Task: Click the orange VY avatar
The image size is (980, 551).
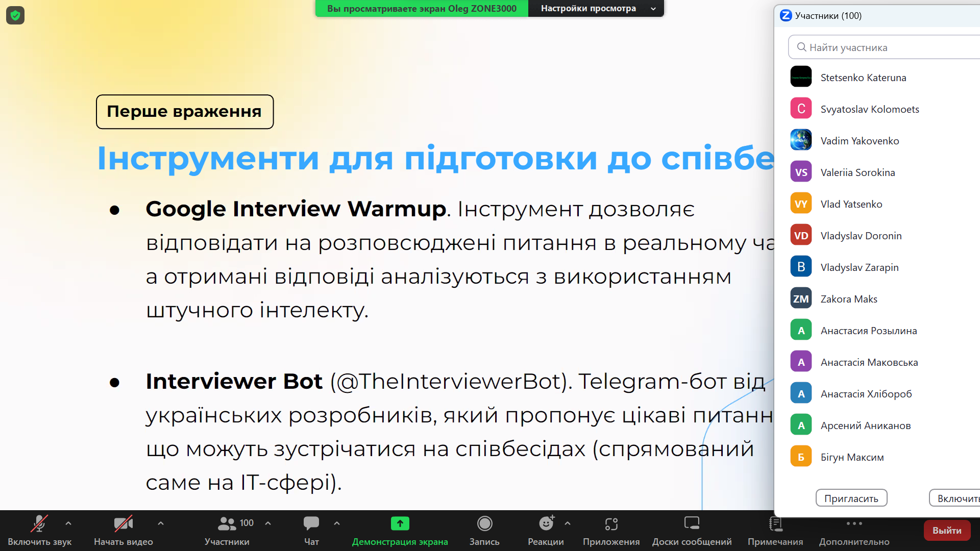Action: coord(801,204)
